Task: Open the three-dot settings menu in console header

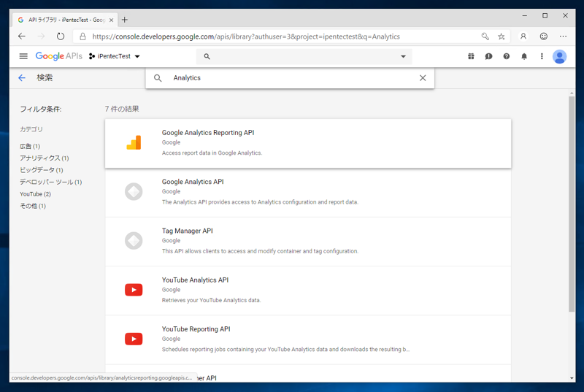Action: pyautogui.click(x=542, y=56)
